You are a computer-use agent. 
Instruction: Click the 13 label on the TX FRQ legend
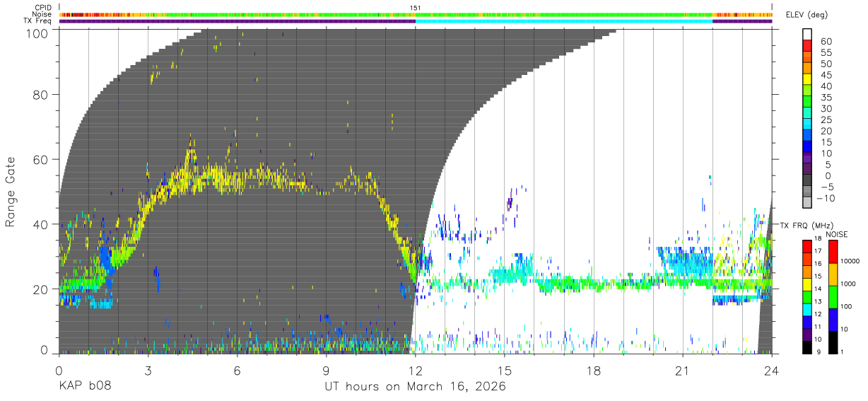tap(818, 301)
